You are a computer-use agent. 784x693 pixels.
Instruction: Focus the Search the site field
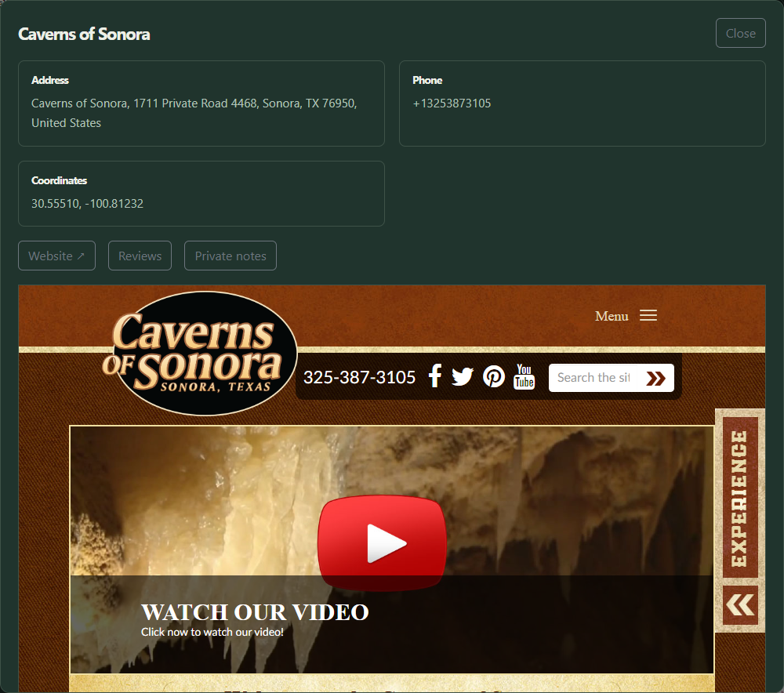[x=595, y=378]
